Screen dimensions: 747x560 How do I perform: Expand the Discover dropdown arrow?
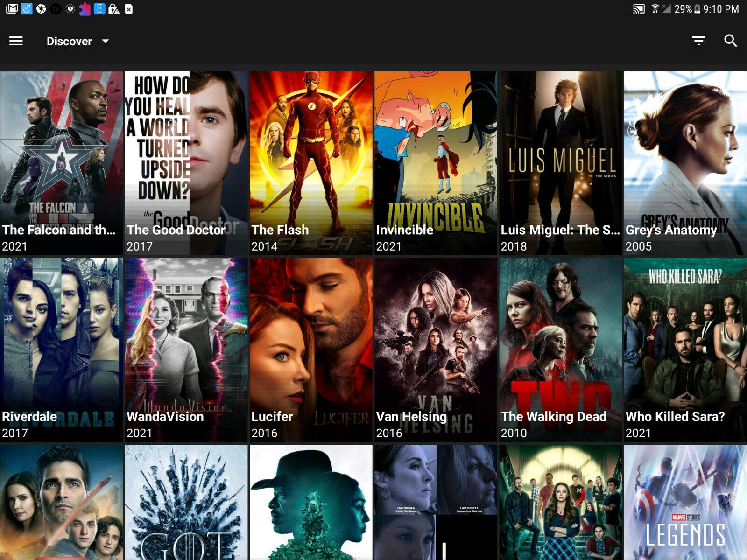coord(106,41)
